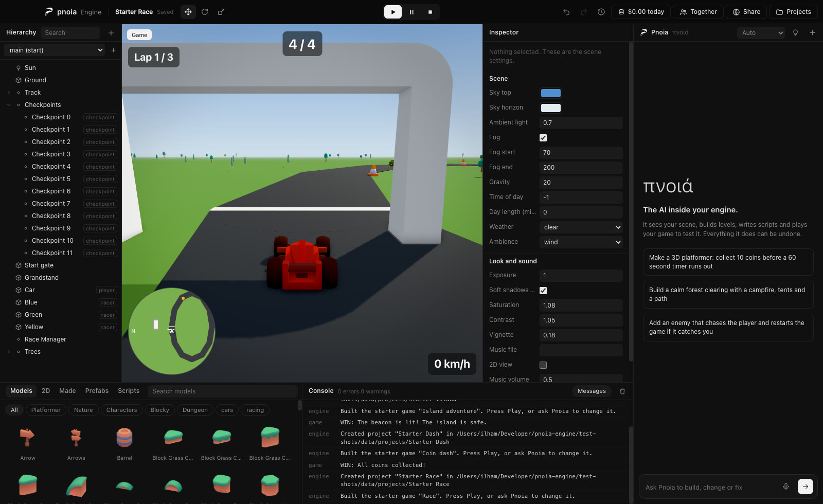Click the Together collaboration button
Image resolution: width=823 pixels, height=504 pixels.
[699, 12]
